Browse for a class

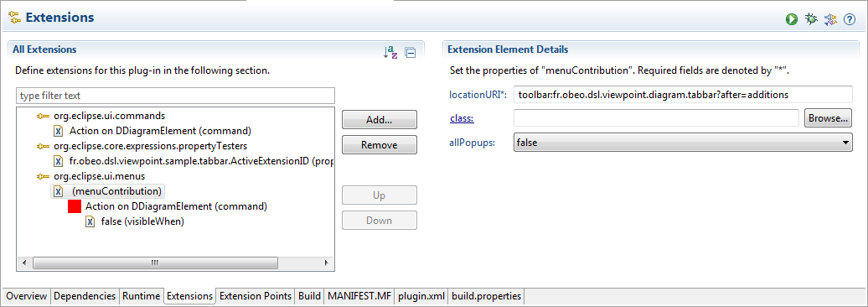pyautogui.click(x=828, y=118)
